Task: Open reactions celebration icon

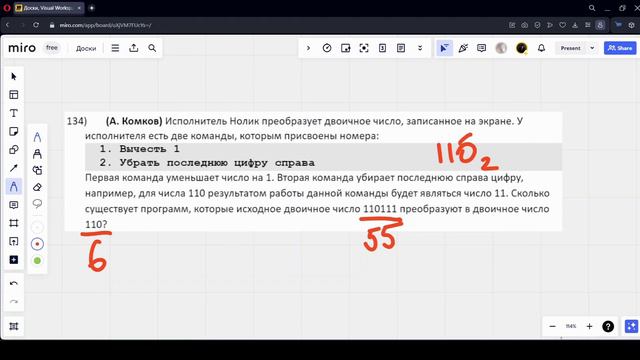Action: click(463, 48)
